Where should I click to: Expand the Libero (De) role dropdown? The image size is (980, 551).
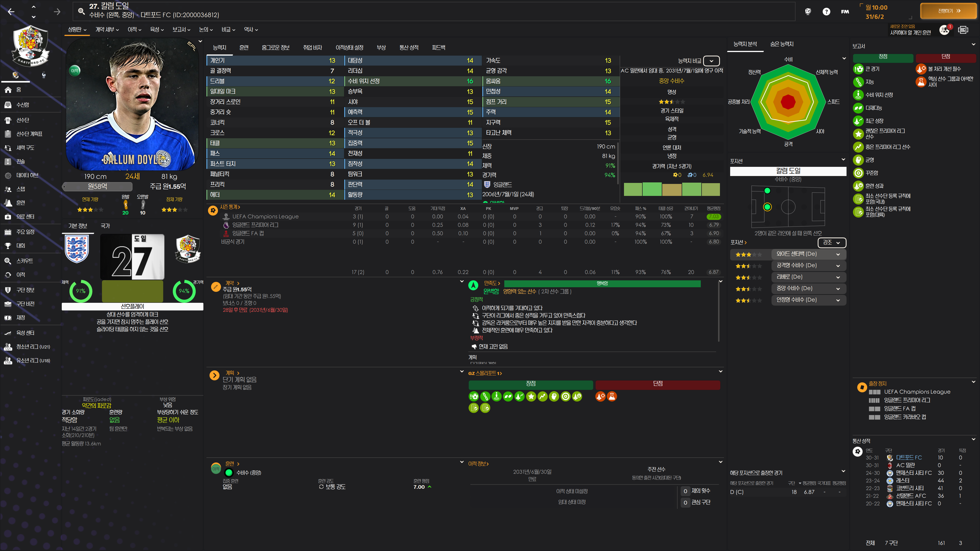[x=808, y=277]
